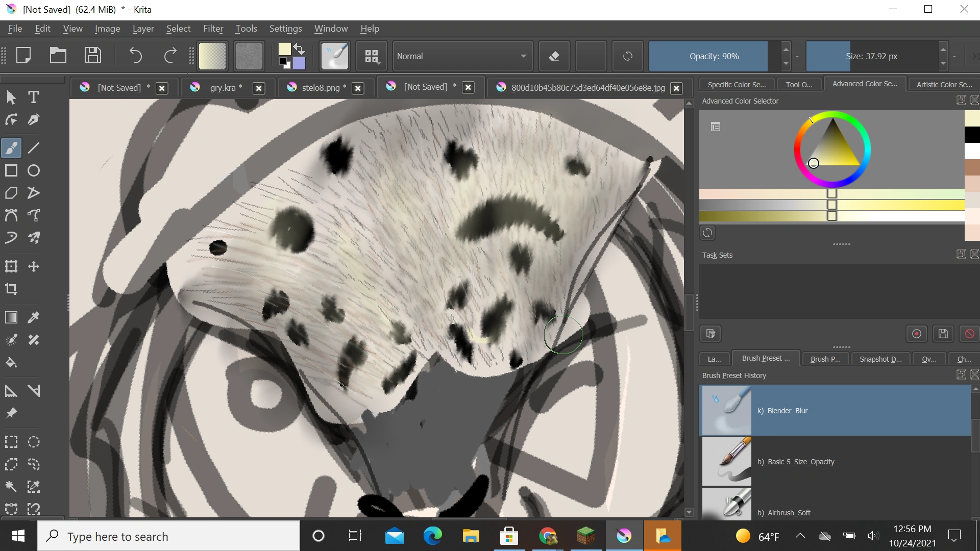Select the Crop tool
This screenshot has height=551, width=980.
[x=11, y=289]
